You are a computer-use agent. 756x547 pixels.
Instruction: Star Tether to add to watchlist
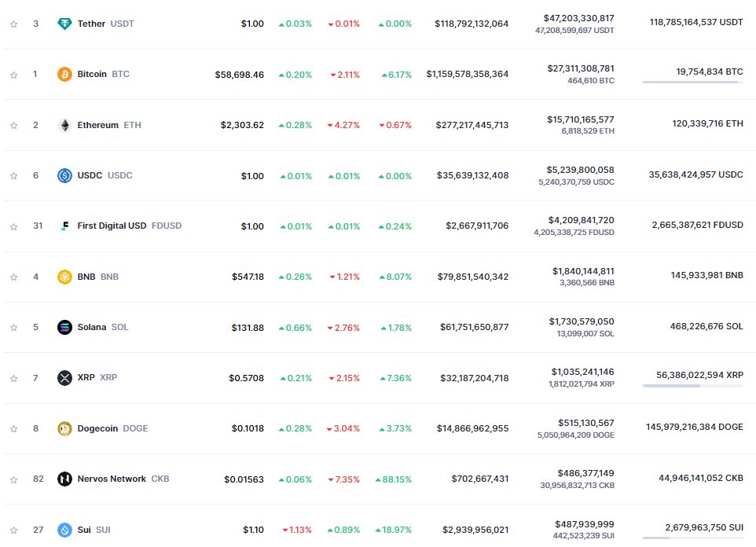pos(14,24)
